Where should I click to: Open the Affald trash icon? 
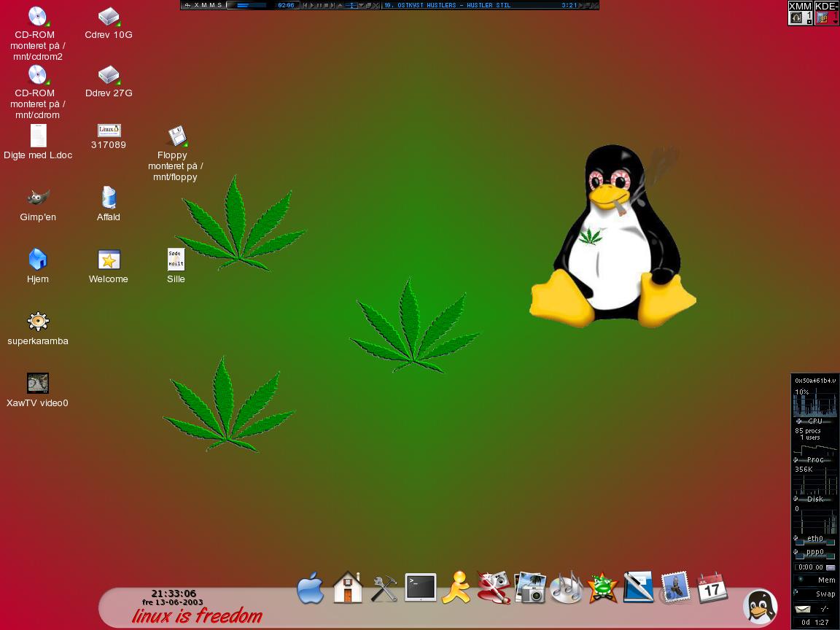(x=109, y=197)
